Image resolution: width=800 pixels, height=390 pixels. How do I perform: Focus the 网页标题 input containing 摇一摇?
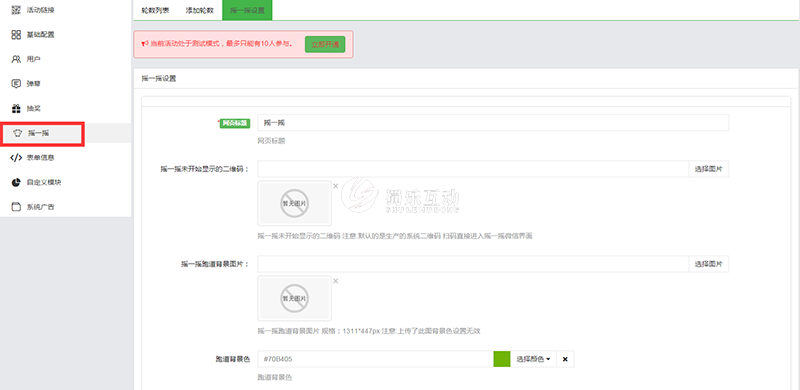(x=493, y=123)
